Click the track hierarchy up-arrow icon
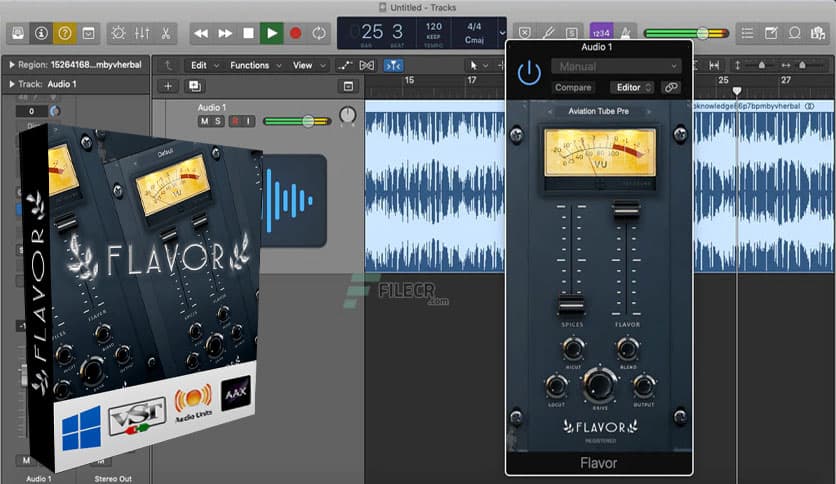836x484 pixels. (x=168, y=65)
